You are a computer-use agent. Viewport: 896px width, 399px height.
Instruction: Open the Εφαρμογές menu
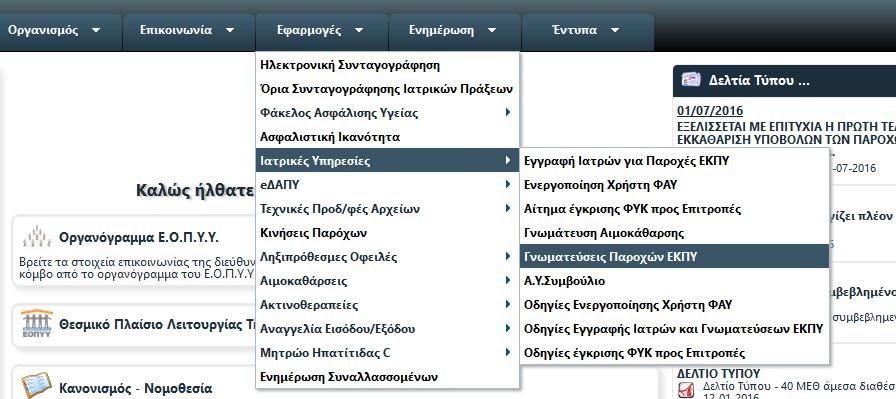click(x=322, y=31)
